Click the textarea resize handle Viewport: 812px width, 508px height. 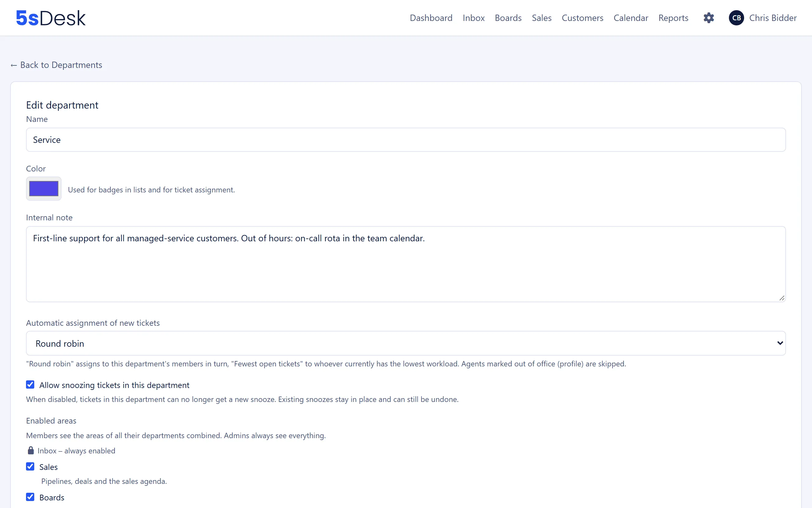[782, 298]
